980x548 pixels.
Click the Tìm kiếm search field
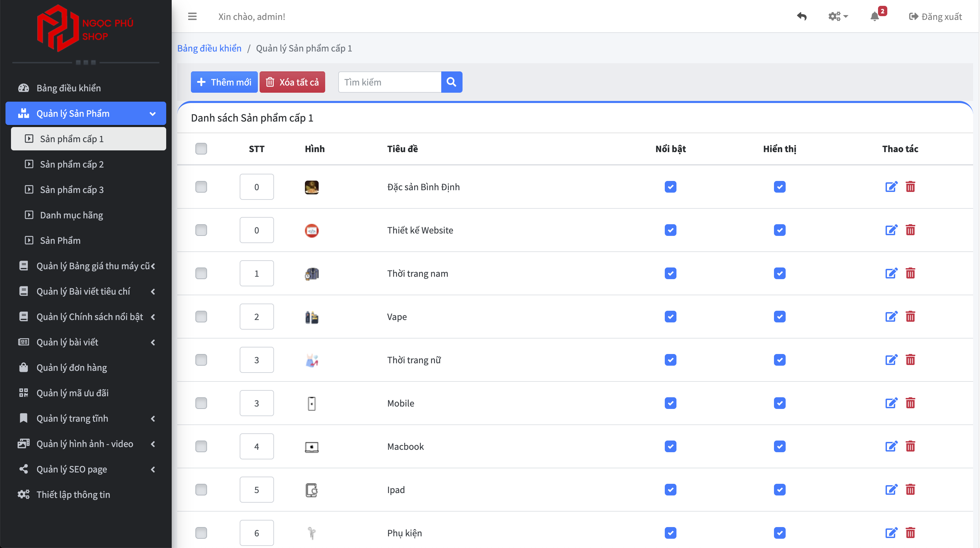pyautogui.click(x=390, y=82)
